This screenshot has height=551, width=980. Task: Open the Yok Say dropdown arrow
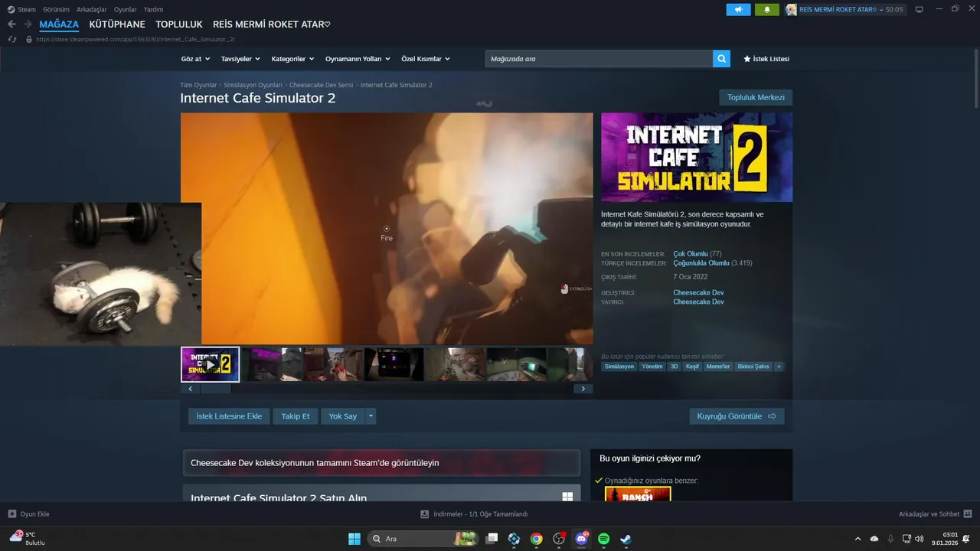pos(371,416)
